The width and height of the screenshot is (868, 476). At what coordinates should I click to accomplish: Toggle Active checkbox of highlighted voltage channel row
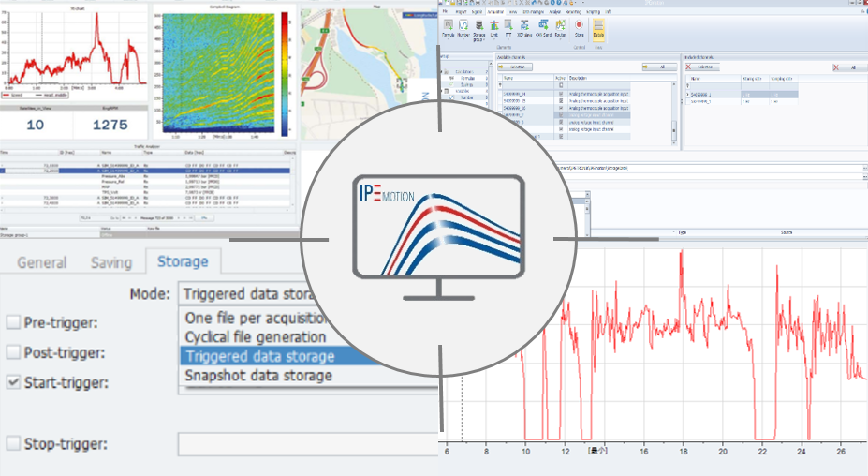[x=561, y=115]
